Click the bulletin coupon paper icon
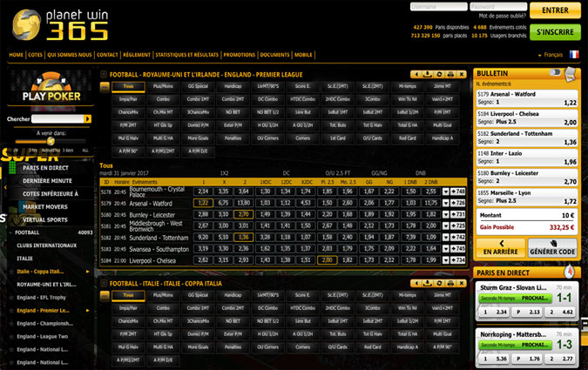This screenshot has height=370, width=588. coord(570,74)
